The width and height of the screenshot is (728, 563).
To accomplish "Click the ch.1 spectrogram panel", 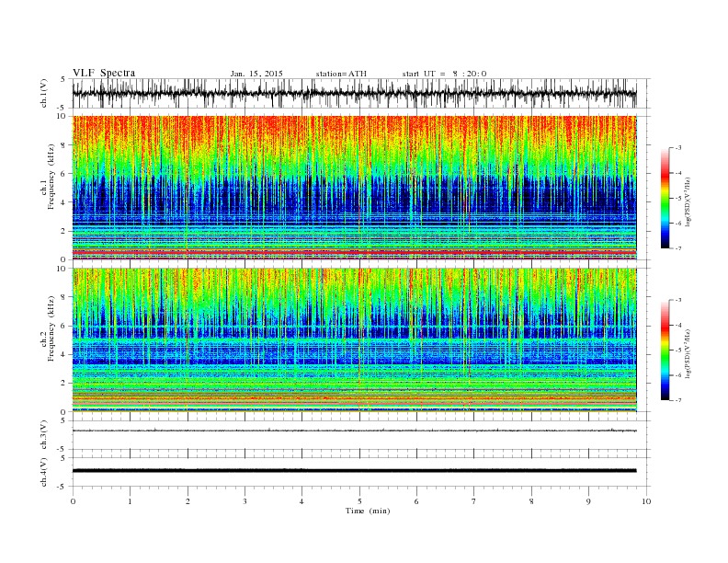I will point(354,188).
